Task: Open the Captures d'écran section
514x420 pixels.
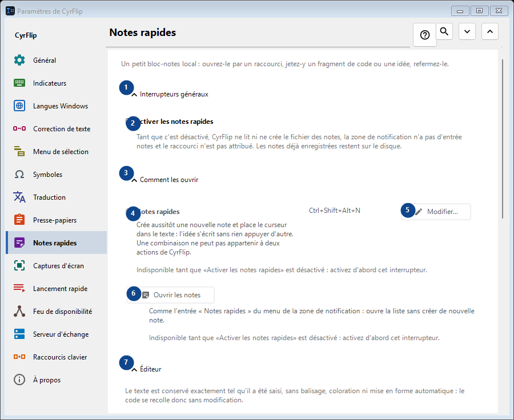Action: click(x=57, y=266)
